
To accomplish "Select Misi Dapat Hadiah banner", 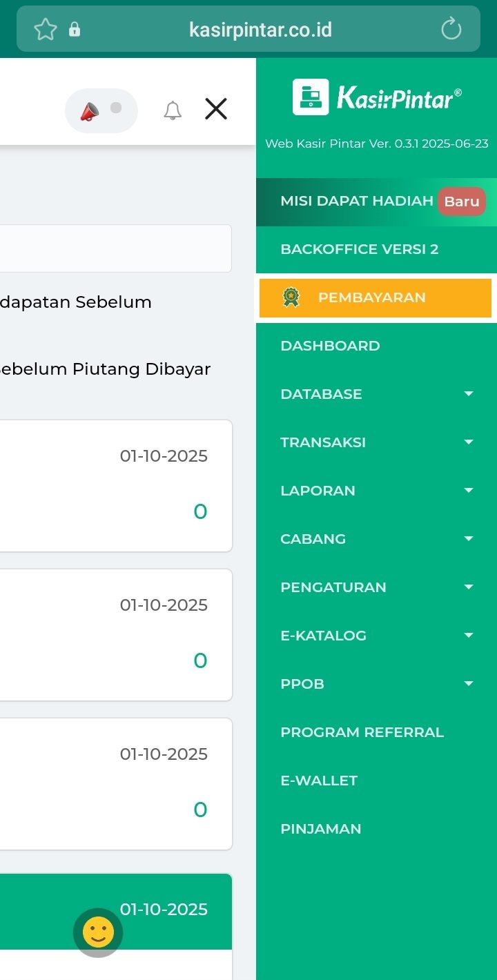I will [357, 201].
